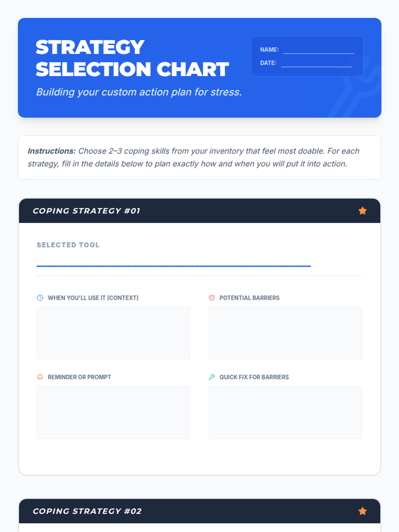The width and height of the screenshot is (399, 532).
Task: Click the Selected Tool label
Action: click(x=68, y=245)
